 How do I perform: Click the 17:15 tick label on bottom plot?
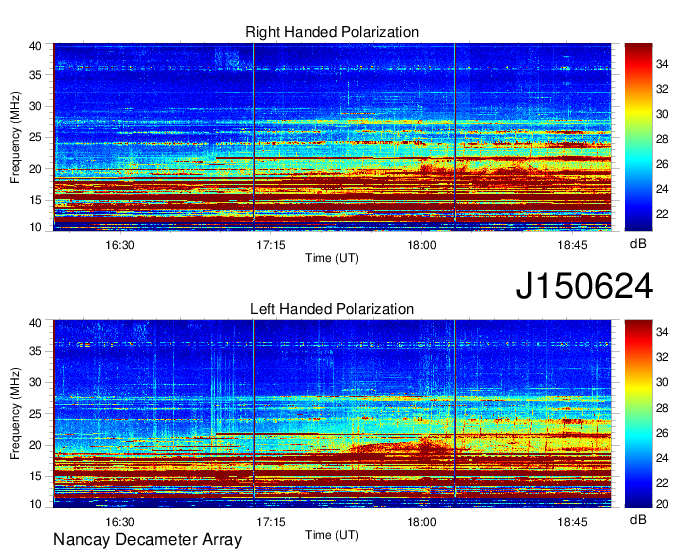point(271,522)
